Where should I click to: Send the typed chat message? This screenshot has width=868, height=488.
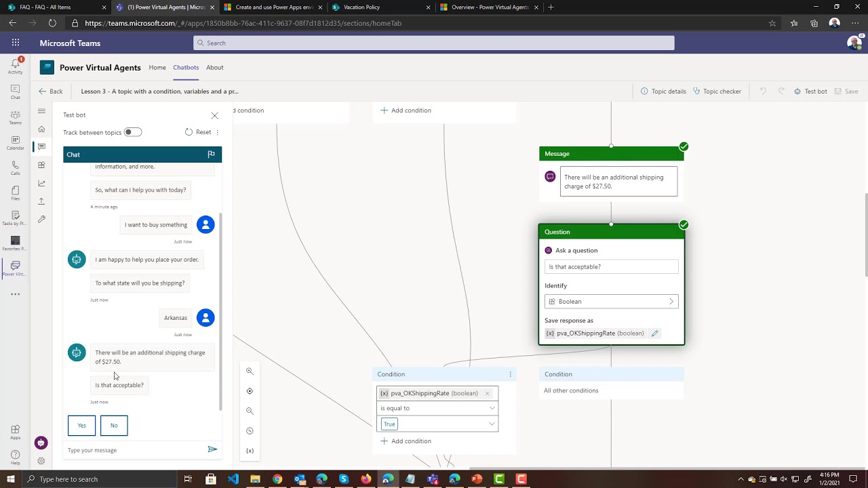[212, 449]
